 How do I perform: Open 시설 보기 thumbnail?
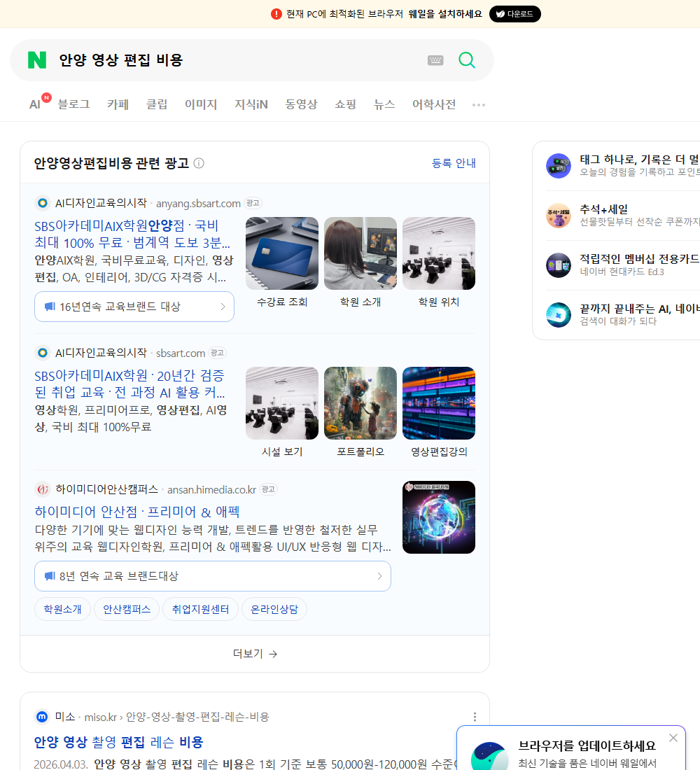click(x=282, y=403)
